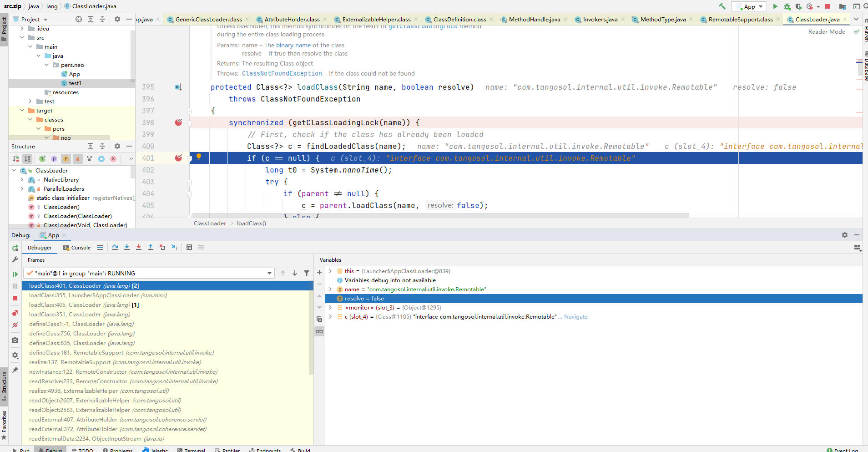This screenshot has height=452, width=868.
Task: Click Resume Program in debug sidebar
Action: pos(15,274)
